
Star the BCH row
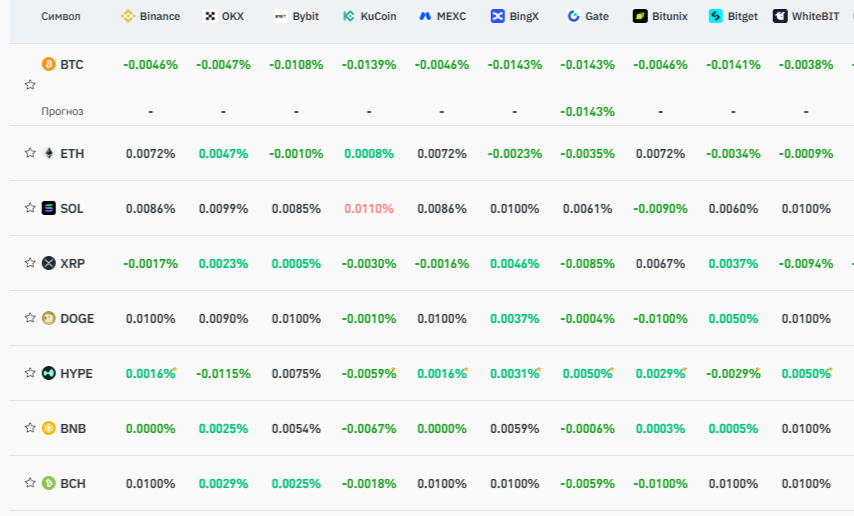[30, 483]
